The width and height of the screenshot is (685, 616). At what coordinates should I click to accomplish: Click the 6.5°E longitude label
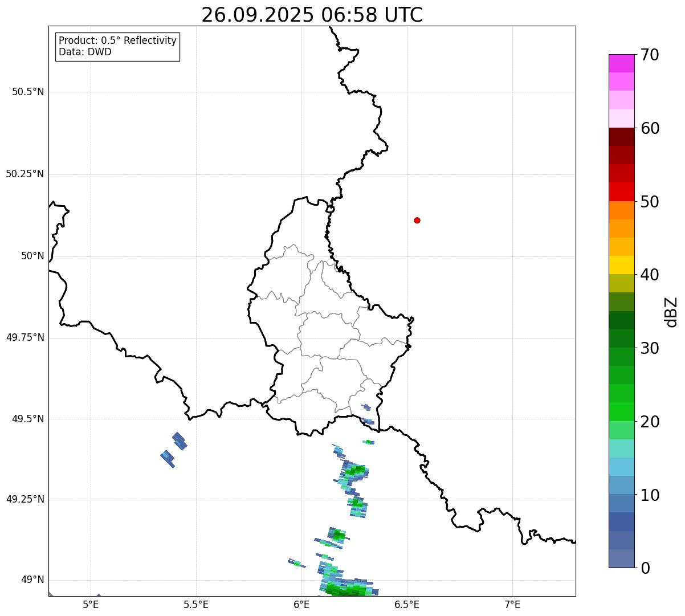pos(407,604)
